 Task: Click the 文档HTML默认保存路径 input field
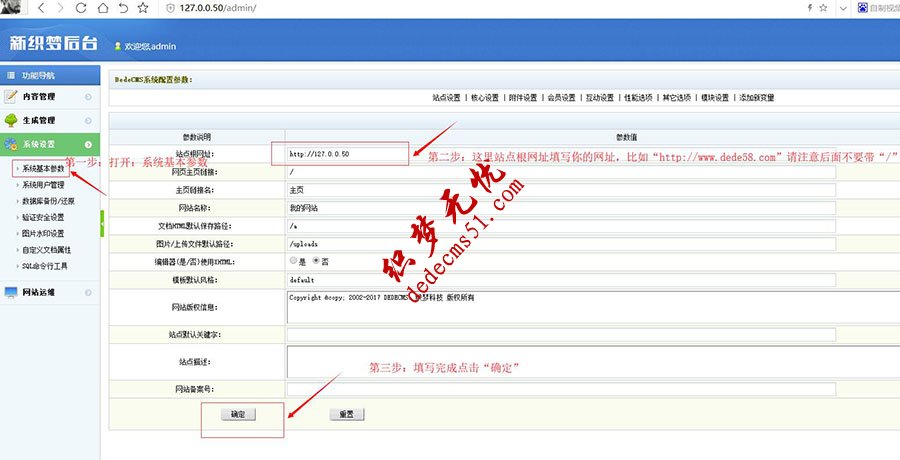561,226
